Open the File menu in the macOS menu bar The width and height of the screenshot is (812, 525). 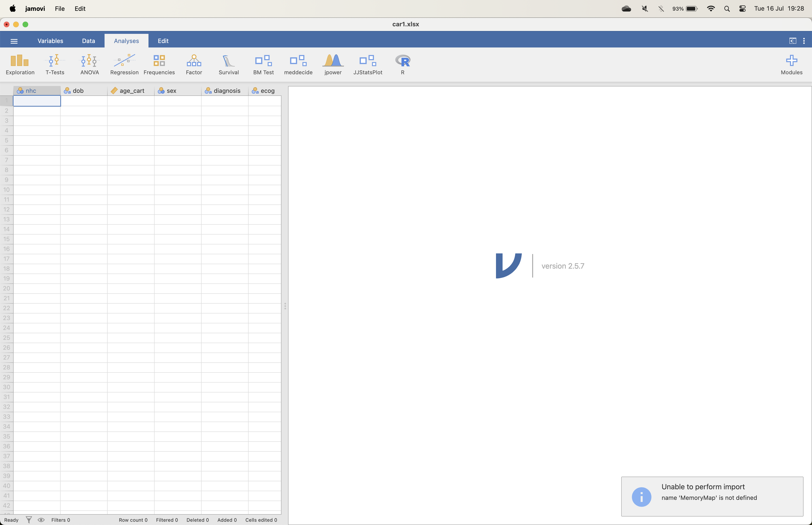pos(60,8)
